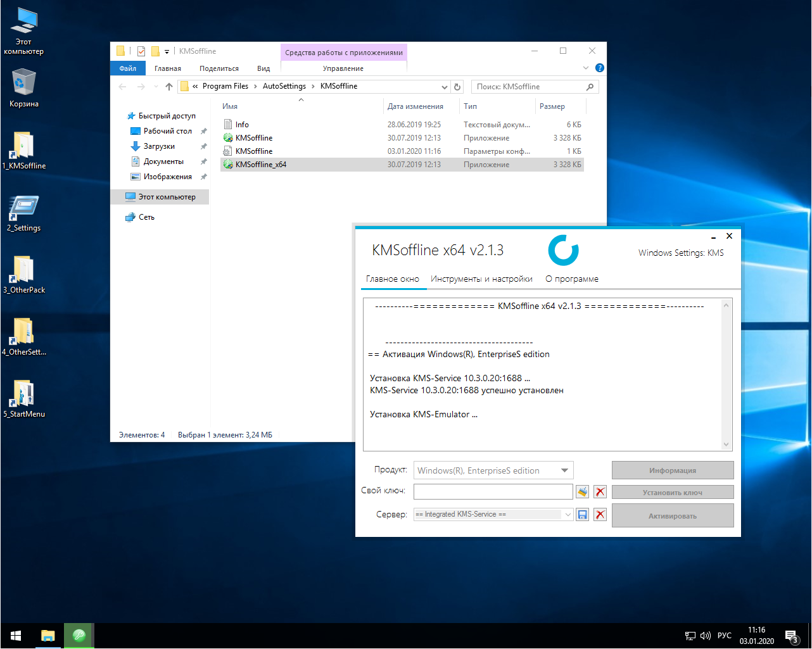Click the Explorer back arrow
The height and width of the screenshot is (649, 812).
coord(123,87)
